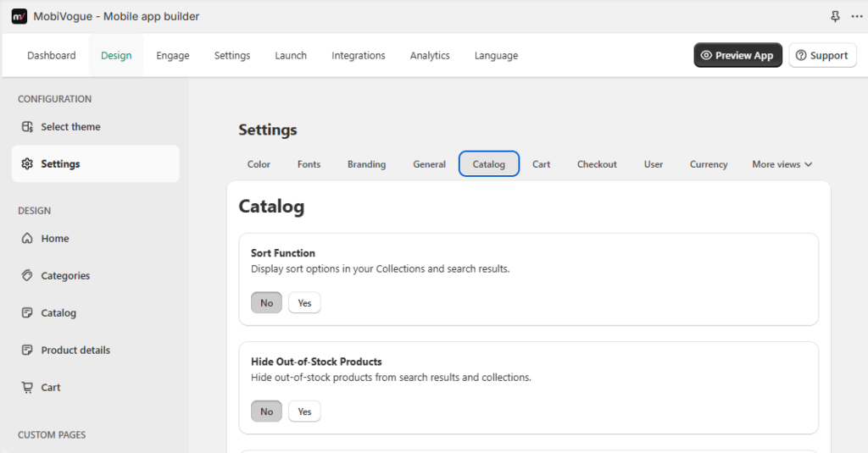868x453 pixels.
Task: Click the eye icon in Preview App
Action: [x=706, y=55]
